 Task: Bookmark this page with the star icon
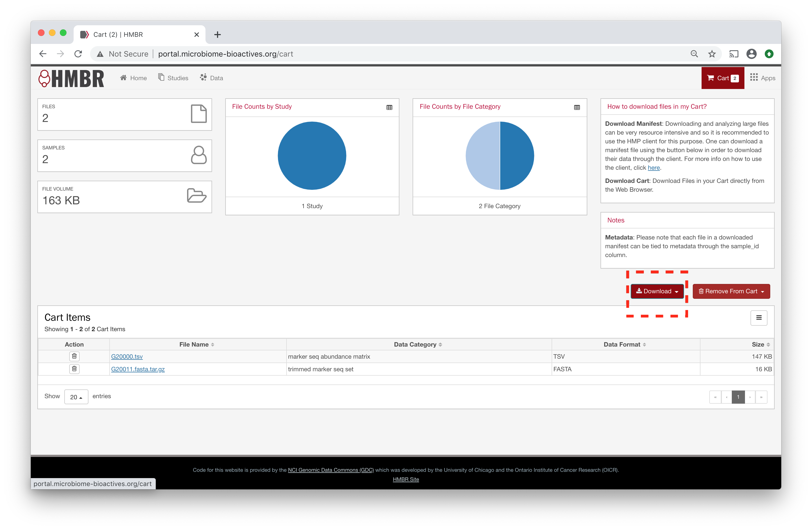[x=711, y=54]
